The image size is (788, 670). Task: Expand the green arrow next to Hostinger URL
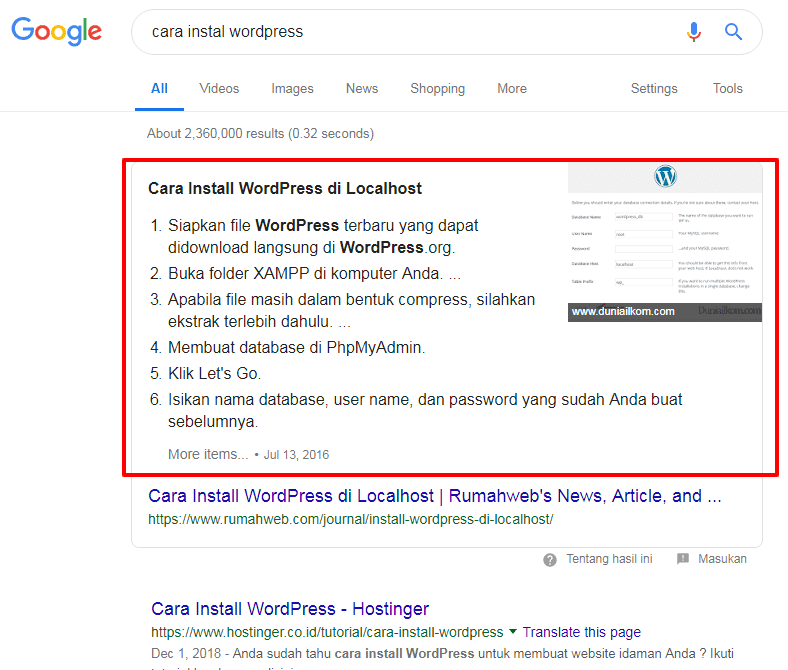(x=513, y=632)
